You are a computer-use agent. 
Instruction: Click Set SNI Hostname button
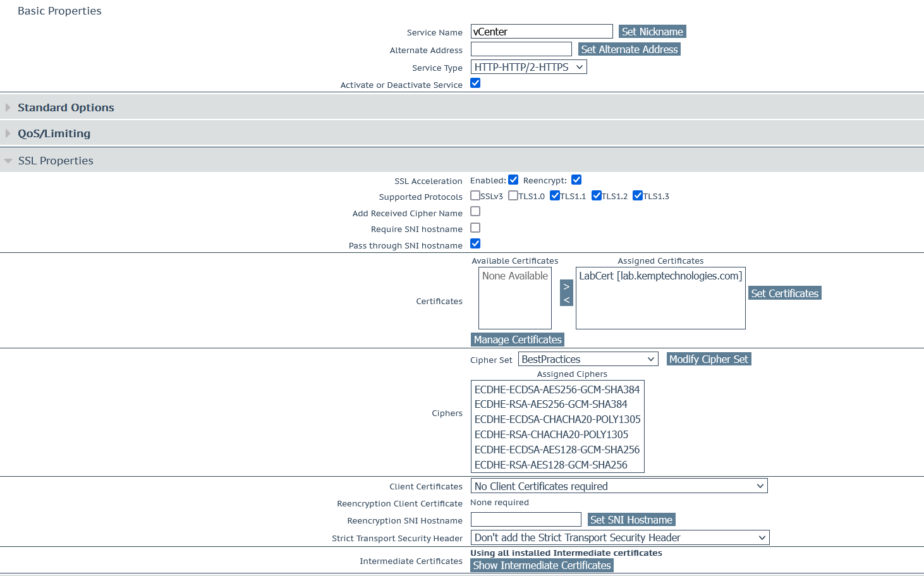tap(631, 520)
